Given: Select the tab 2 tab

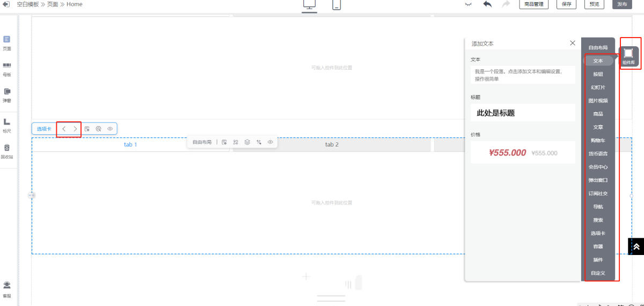Looking at the screenshot, I should tap(332, 145).
